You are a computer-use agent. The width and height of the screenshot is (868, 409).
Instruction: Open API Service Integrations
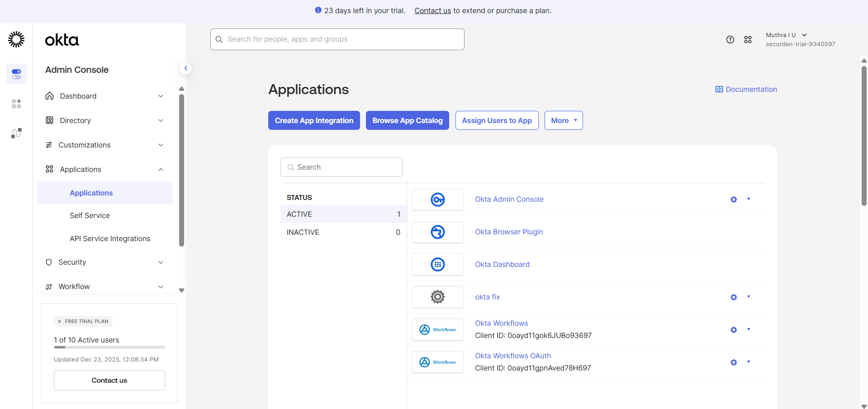(x=109, y=238)
